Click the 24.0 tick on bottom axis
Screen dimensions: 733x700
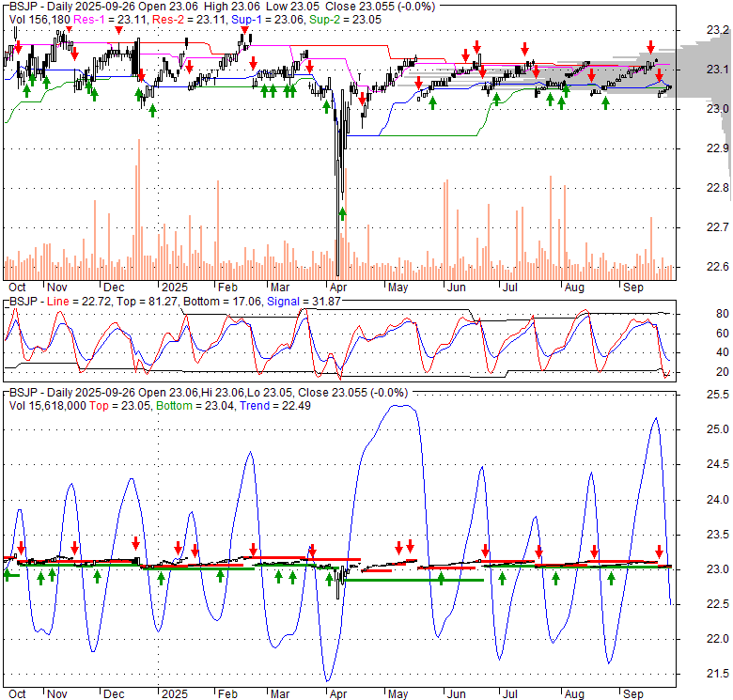click(x=718, y=500)
